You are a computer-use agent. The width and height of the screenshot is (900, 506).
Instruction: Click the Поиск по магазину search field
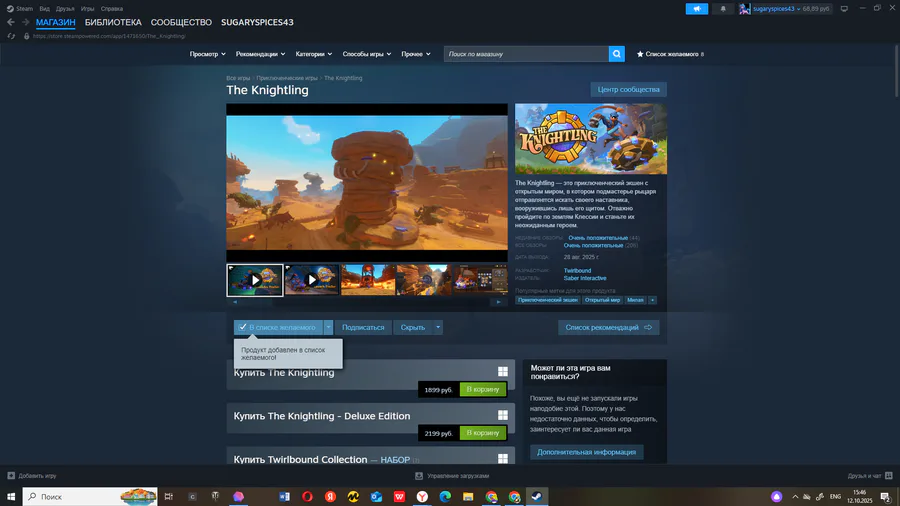pyautogui.click(x=526, y=54)
